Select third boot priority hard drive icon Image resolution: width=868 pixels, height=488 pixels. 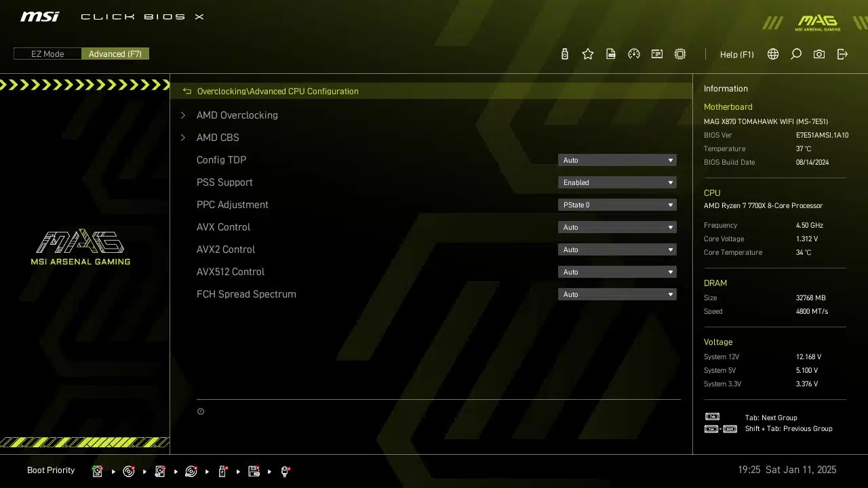point(160,471)
